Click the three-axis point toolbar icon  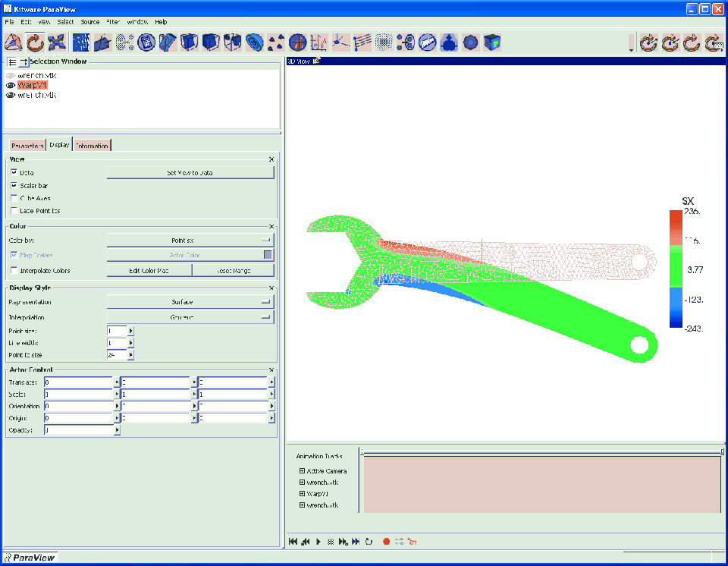pyautogui.click(x=340, y=42)
